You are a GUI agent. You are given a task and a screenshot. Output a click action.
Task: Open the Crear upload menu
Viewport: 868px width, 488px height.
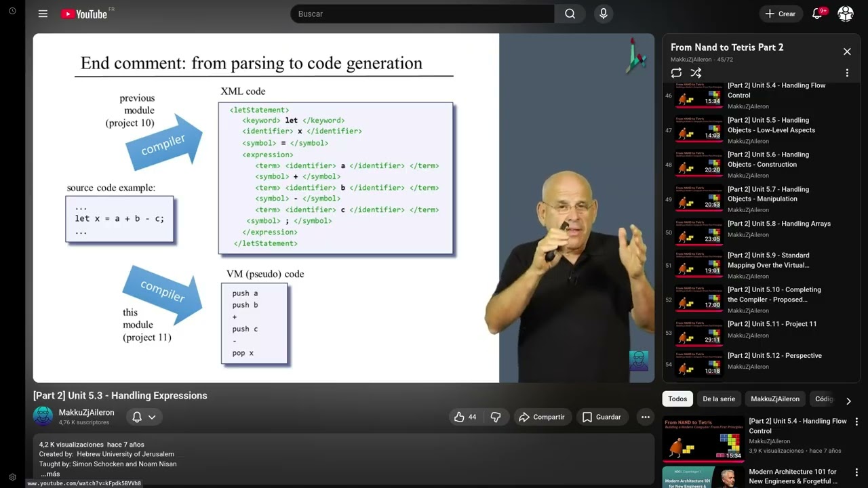(781, 14)
